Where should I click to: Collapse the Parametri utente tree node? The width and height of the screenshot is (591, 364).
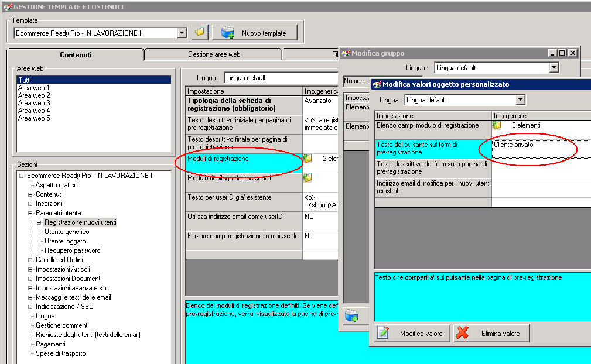click(x=30, y=213)
